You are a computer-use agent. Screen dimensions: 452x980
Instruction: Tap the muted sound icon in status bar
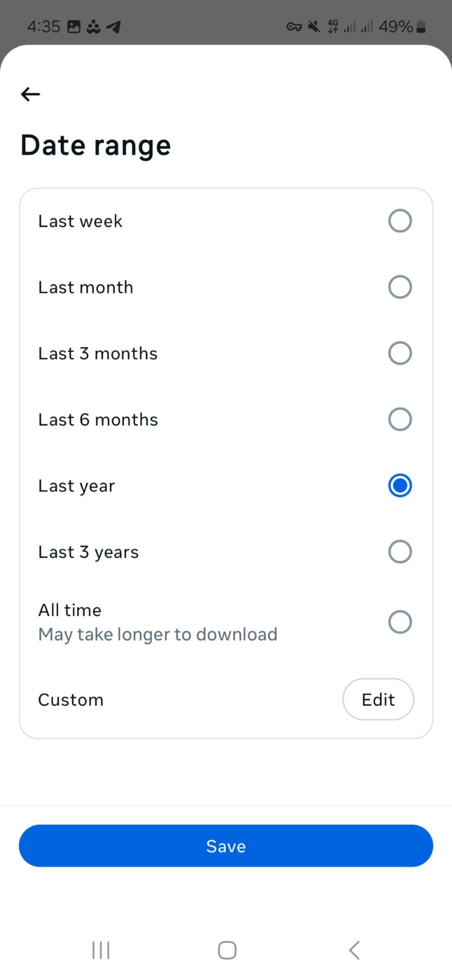314,27
